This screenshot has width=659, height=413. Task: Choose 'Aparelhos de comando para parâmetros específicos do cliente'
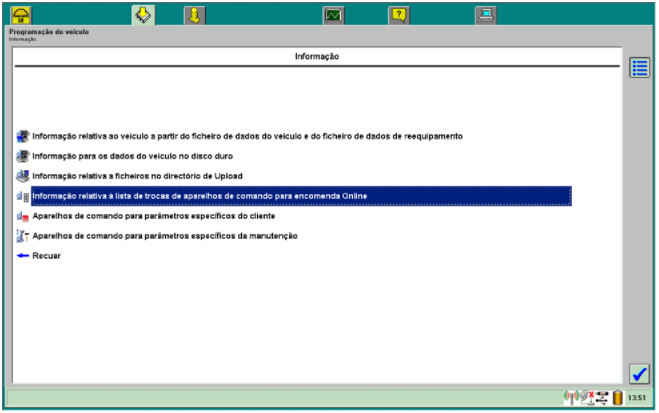153,216
